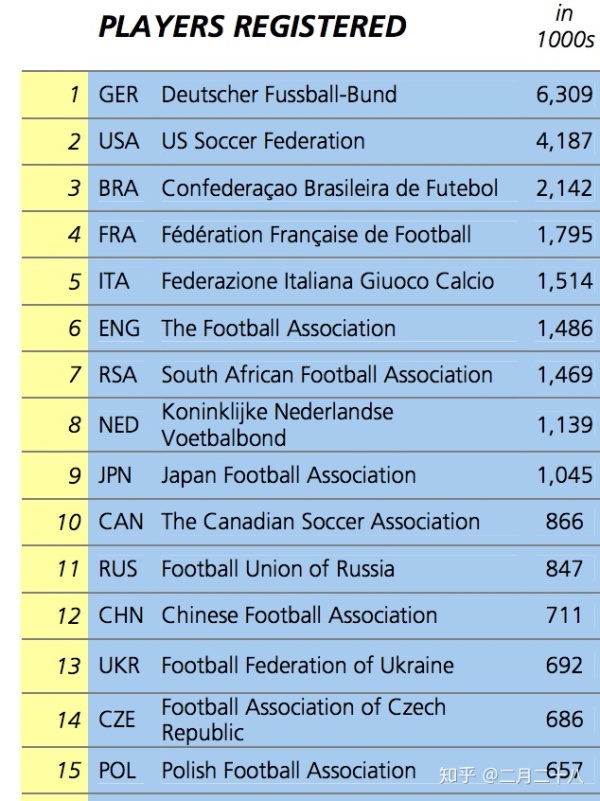Click the 1,045 value for Japan
Viewport: 600px width, 801px height.
(564, 475)
